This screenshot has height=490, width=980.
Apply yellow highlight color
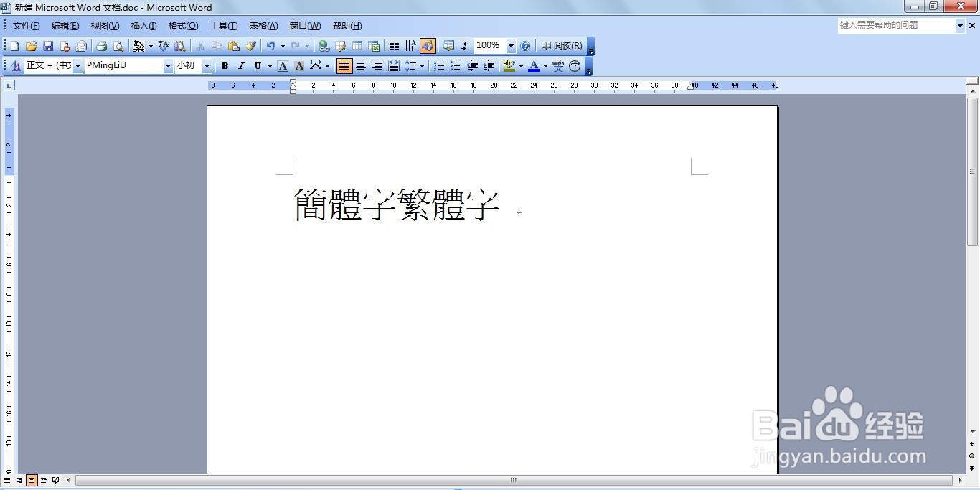[509, 66]
